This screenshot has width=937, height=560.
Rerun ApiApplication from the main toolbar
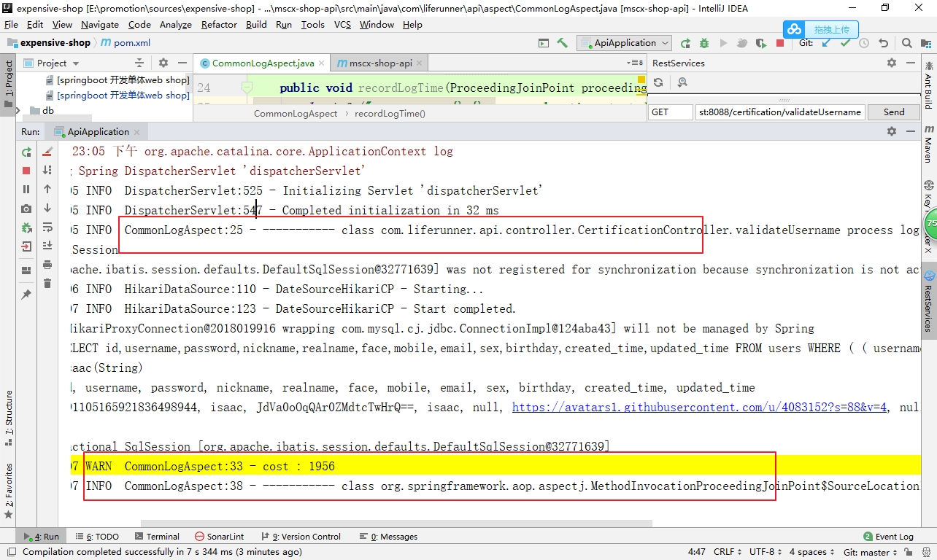[685, 43]
